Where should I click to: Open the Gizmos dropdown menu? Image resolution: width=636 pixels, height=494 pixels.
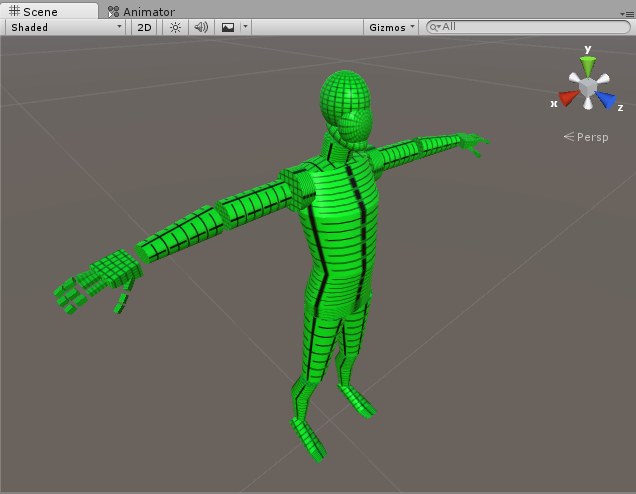[391, 27]
